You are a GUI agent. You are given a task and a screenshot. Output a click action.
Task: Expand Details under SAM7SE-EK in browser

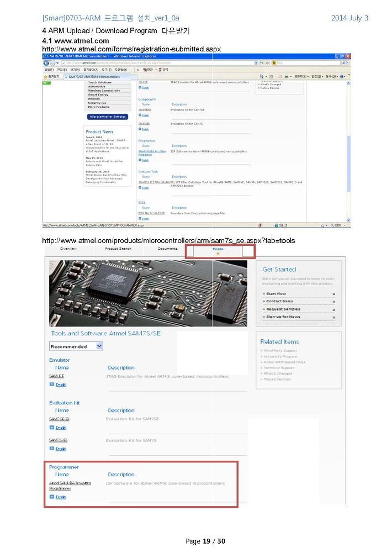pos(144,115)
